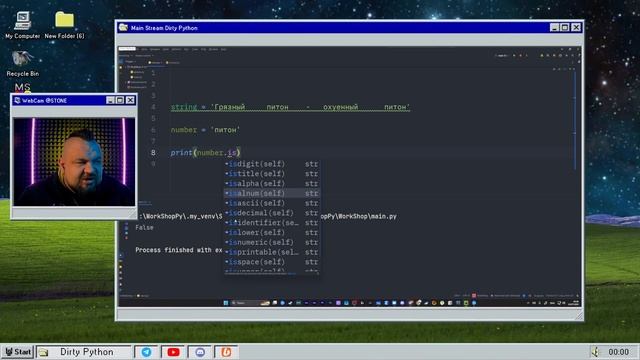
Task: Select the highlighted isalnum(self) suggestion
Action: tap(272, 193)
